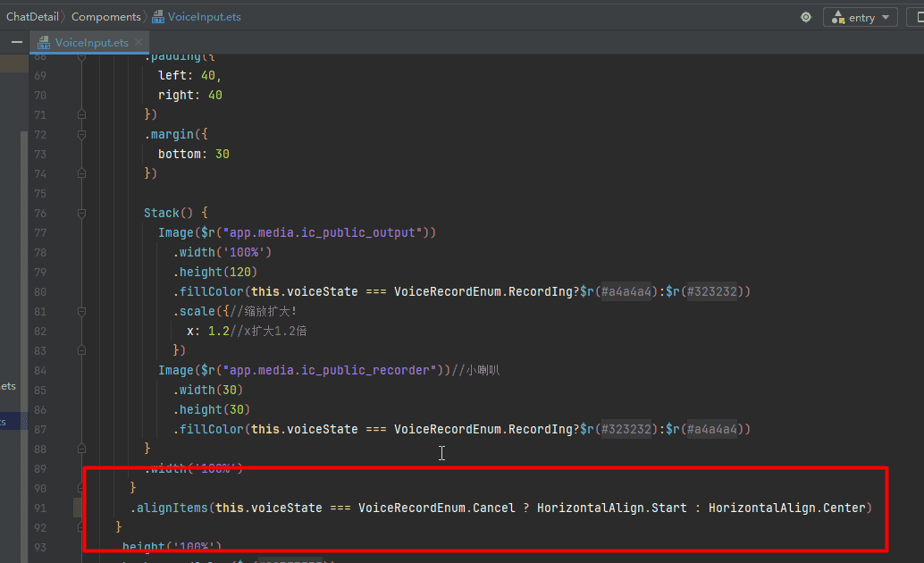Screen dimensions: 924x563
Task: Click VoiceInput.ets in the breadcrumb path
Action: coord(204,17)
